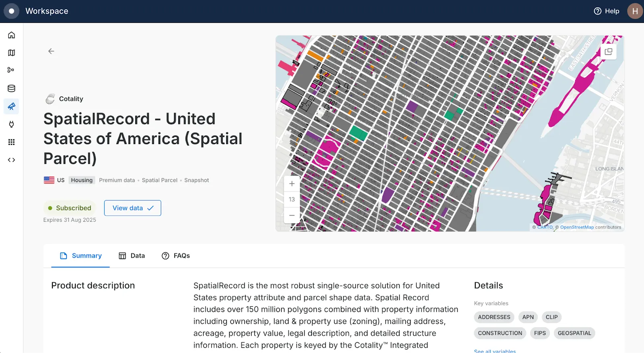Open the Data Explorer database icon
This screenshot has width=644, height=353.
pos(11,89)
